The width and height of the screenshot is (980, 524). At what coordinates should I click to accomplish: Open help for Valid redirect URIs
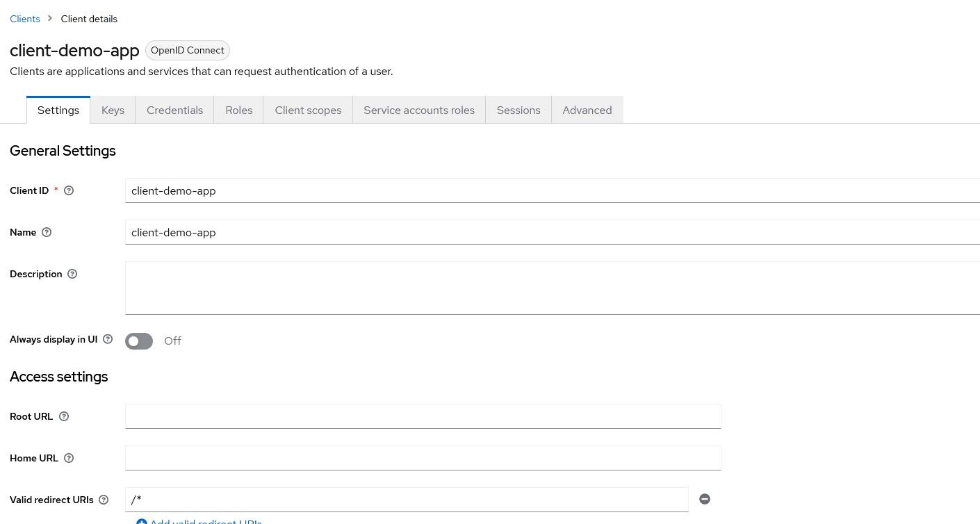pyautogui.click(x=104, y=499)
